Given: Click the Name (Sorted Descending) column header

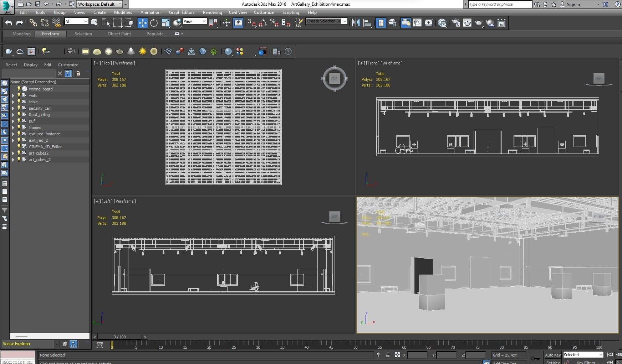Looking at the screenshot, I should 50,82.
